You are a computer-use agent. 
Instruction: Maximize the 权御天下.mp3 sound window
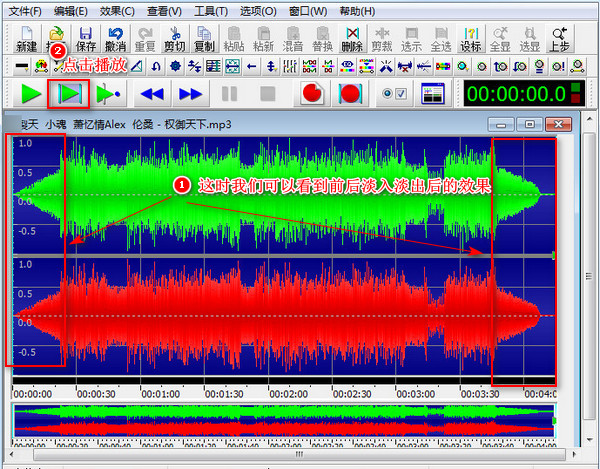pos(530,125)
